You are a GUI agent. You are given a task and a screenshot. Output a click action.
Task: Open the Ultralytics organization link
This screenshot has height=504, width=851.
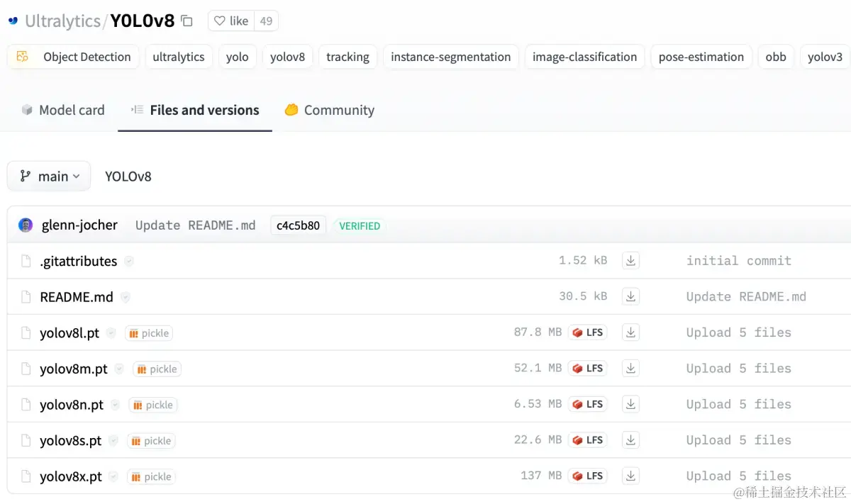coord(62,21)
